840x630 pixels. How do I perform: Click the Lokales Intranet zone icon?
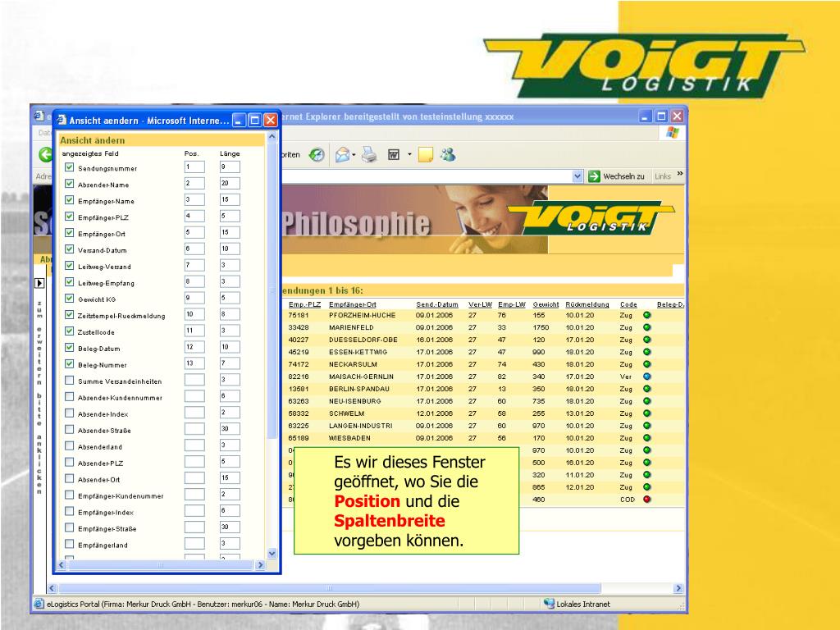pos(549,604)
